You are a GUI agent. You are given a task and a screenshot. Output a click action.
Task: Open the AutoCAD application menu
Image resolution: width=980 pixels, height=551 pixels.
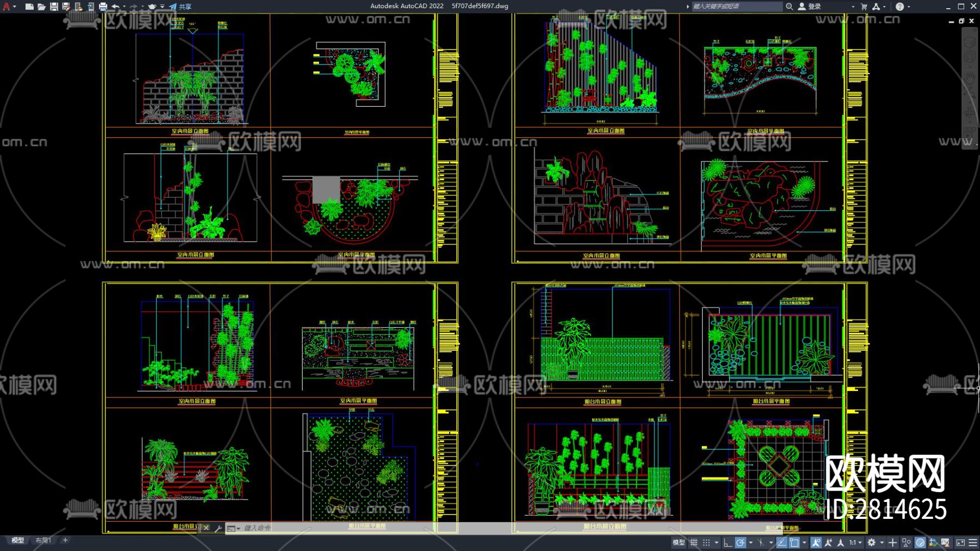(7, 7)
